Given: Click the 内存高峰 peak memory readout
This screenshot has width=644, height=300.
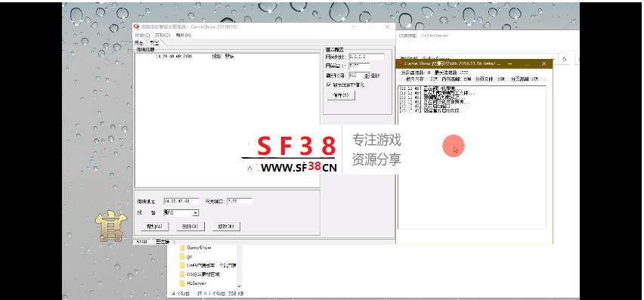Looking at the screenshot, I should [457, 79].
